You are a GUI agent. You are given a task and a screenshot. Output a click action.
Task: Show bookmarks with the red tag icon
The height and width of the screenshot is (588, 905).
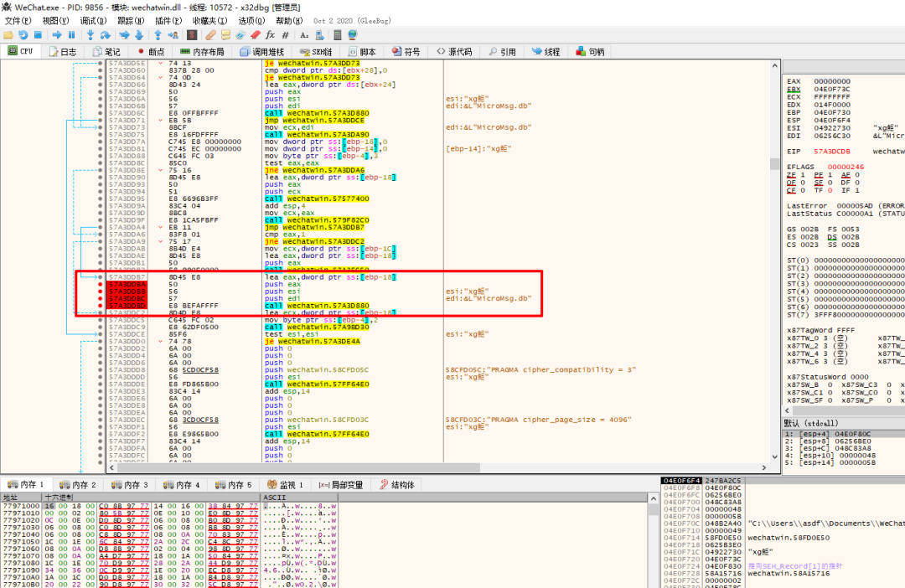click(256, 35)
